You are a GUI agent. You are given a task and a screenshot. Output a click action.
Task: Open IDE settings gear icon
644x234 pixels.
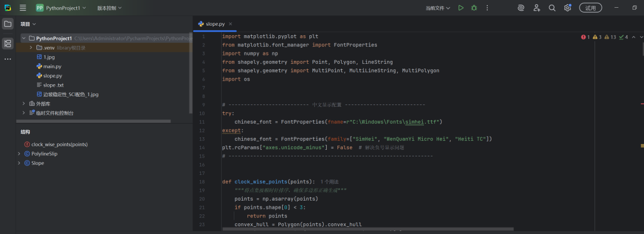coord(568,8)
